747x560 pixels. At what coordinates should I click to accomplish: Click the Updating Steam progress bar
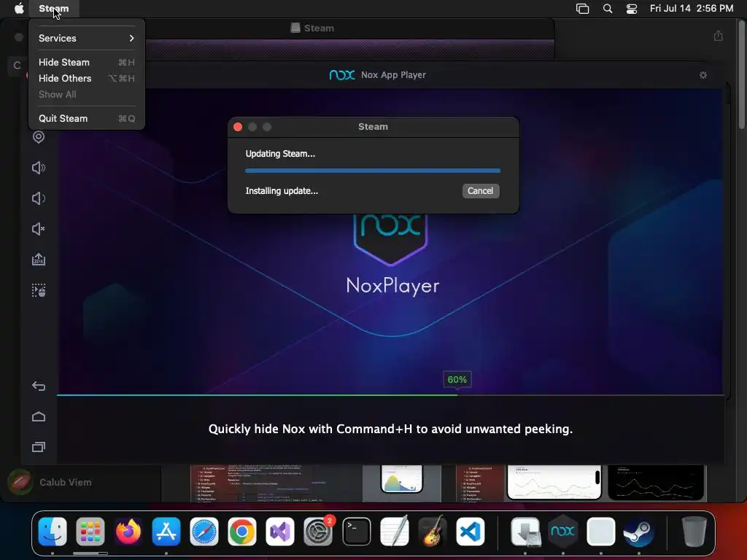pyautogui.click(x=373, y=171)
